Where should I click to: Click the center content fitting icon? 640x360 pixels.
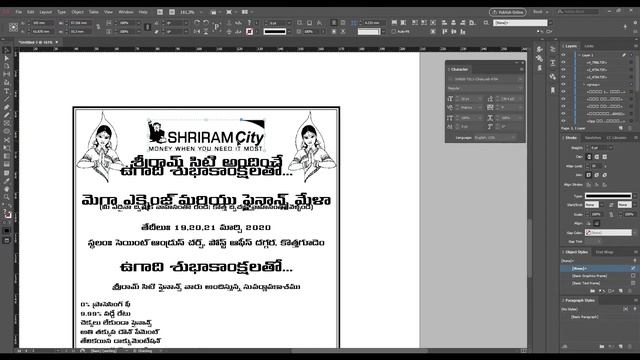(433, 23)
